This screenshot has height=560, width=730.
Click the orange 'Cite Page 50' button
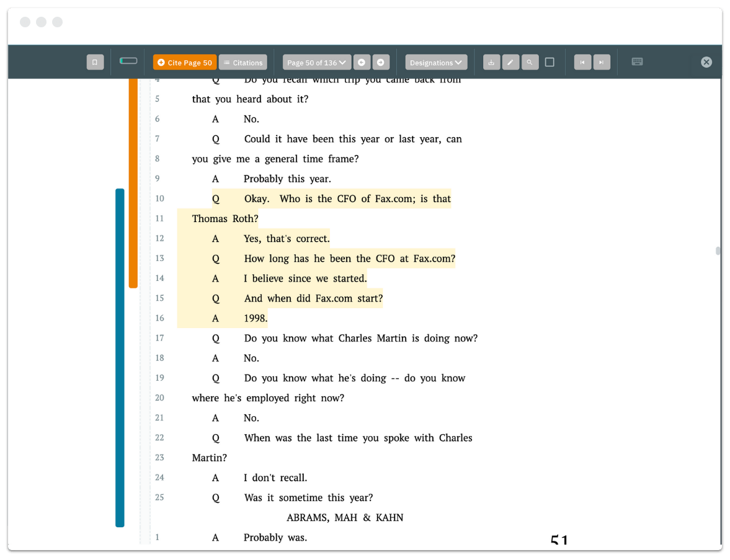click(184, 62)
